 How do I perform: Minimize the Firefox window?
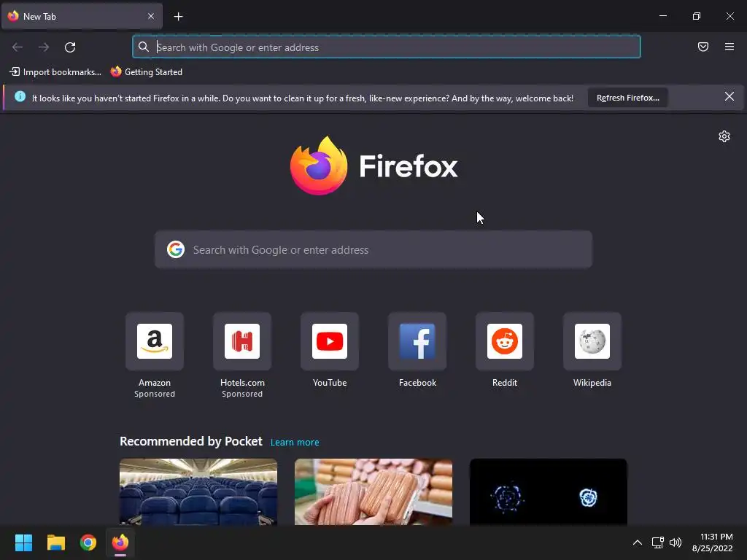click(x=662, y=16)
